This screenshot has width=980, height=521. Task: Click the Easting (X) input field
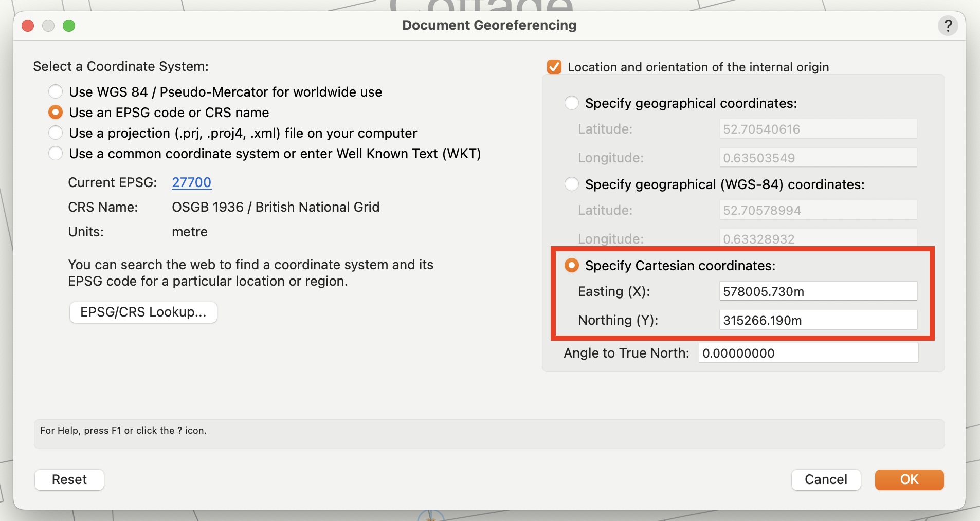[818, 291]
